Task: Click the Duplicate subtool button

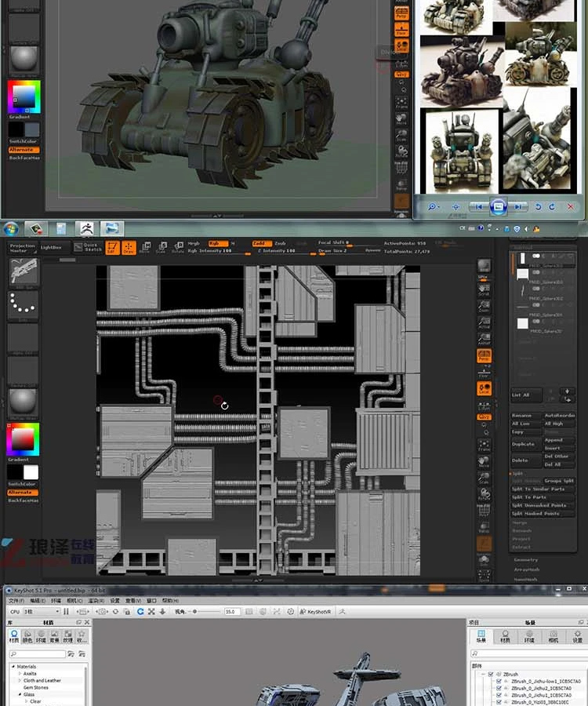Action: point(525,444)
